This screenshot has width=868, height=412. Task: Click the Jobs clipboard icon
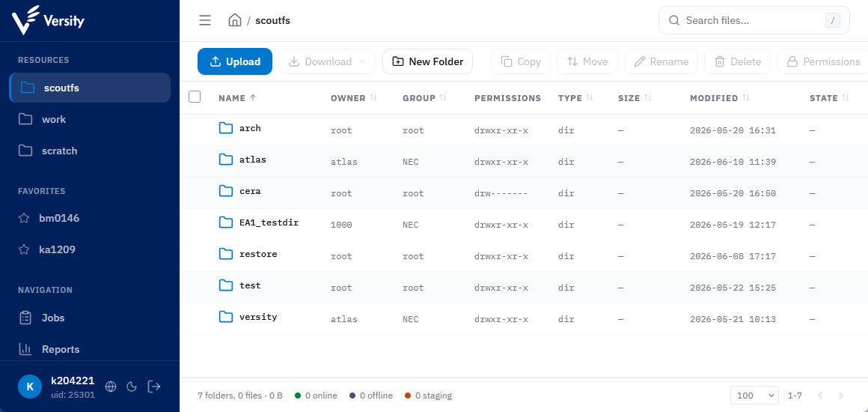pos(25,318)
